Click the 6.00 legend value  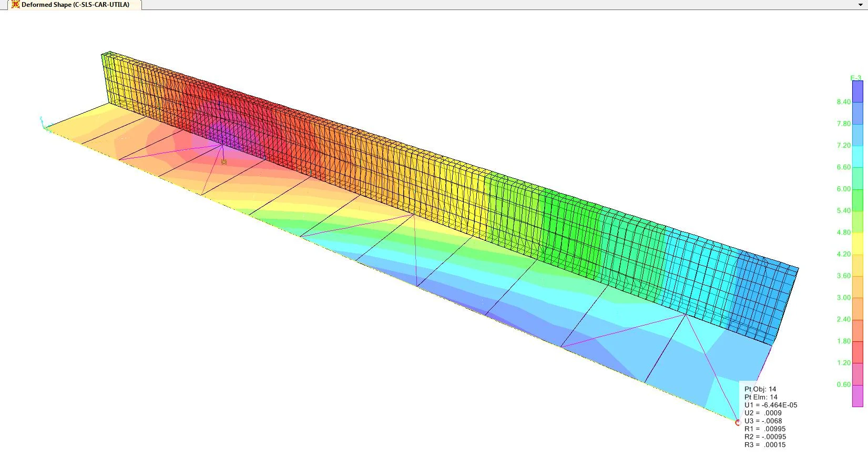[843, 189]
